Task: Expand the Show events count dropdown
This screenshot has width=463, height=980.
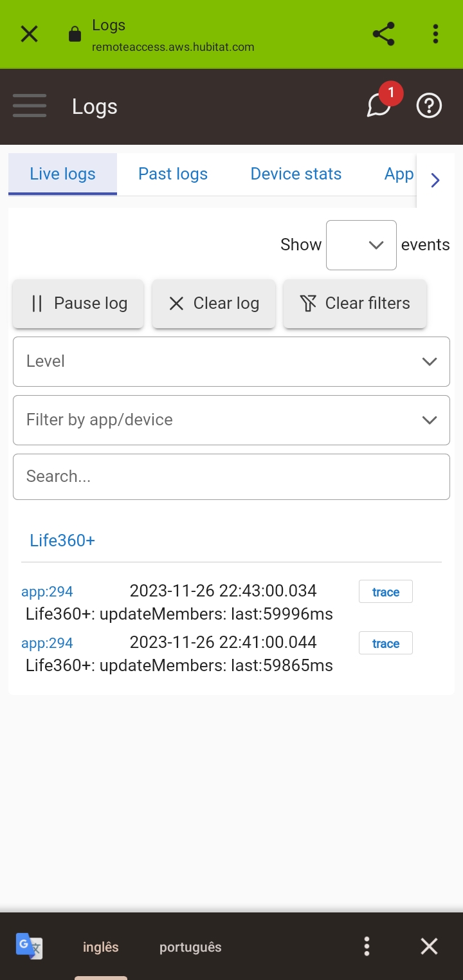Action: click(x=361, y=245)
